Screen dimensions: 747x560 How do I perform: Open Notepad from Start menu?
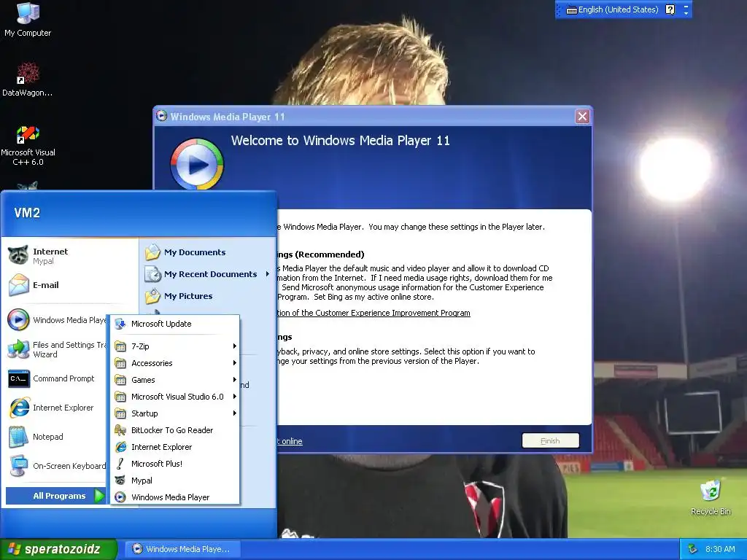coord(56,437)
